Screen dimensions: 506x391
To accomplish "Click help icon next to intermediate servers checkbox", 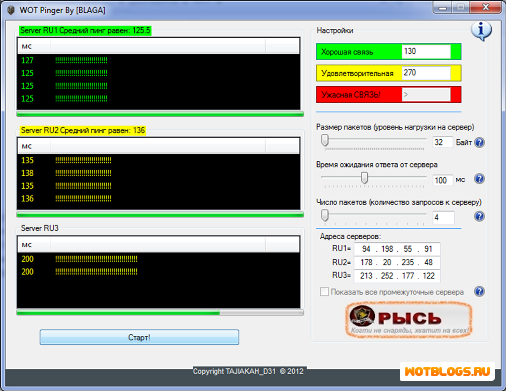I will [x=479, y=292].
